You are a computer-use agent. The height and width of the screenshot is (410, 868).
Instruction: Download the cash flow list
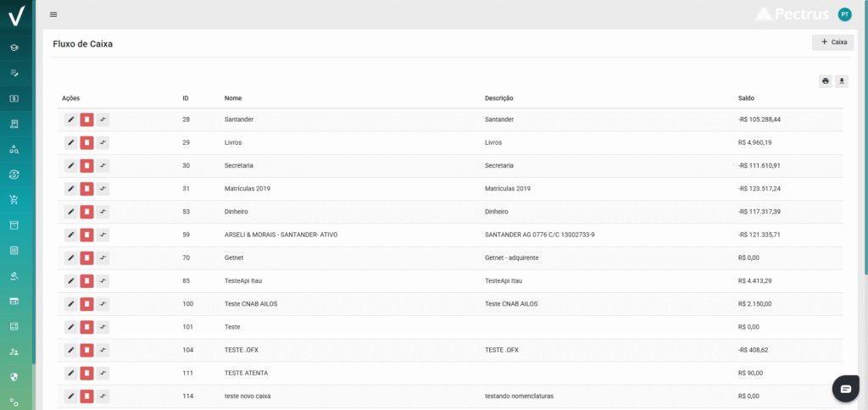tap(841, 81)
